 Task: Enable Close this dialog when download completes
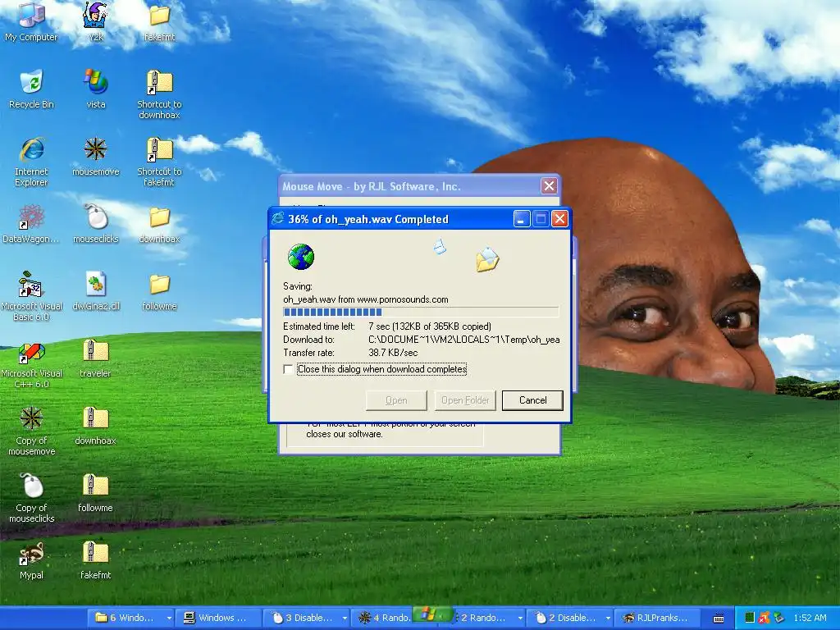[x=288, y=369]
